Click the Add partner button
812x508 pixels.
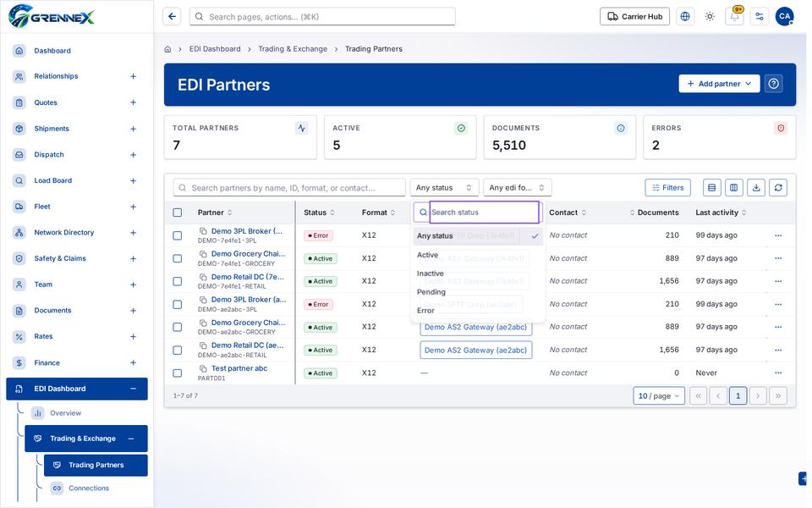click(719, 84)
